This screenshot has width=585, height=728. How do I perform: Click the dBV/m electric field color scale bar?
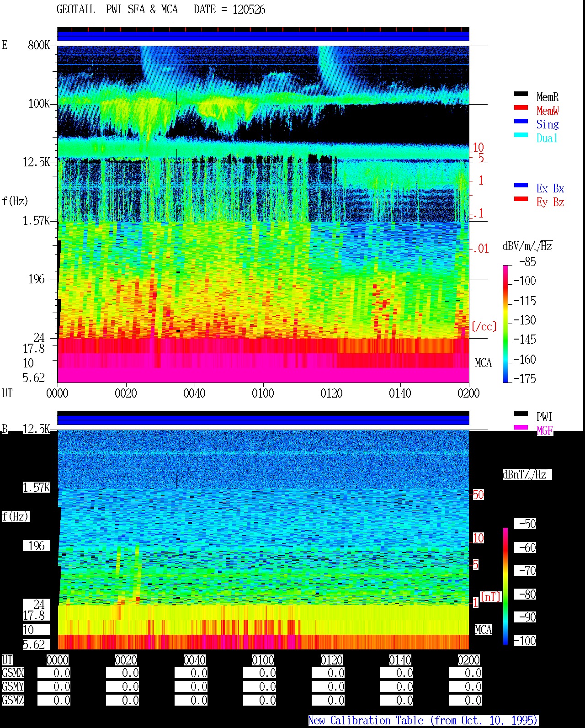(x=505, y=324)
